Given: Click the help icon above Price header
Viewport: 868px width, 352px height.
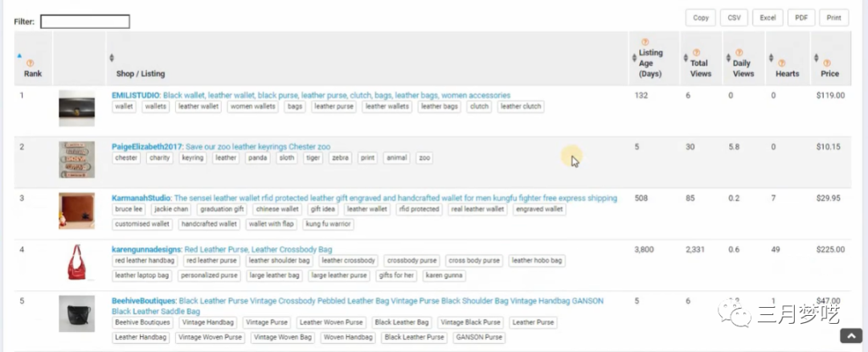Looking at the screenshot, I should click(826, 63).
